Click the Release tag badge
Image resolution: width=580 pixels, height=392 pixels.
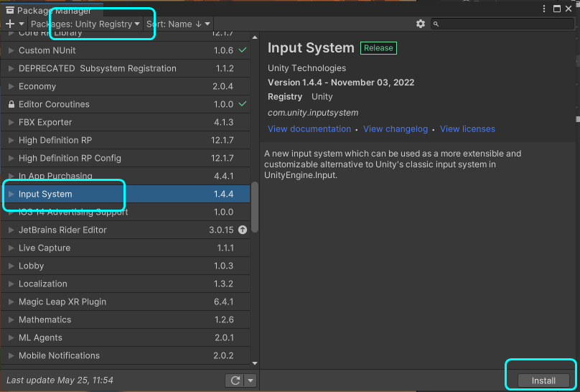pyautogui.click(x=378, y=48)
